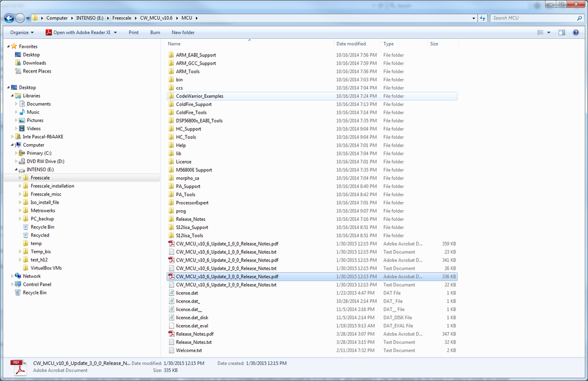Click the Update_2_0_0 Release_Notes PDF icon

click(x=171, y=260)
